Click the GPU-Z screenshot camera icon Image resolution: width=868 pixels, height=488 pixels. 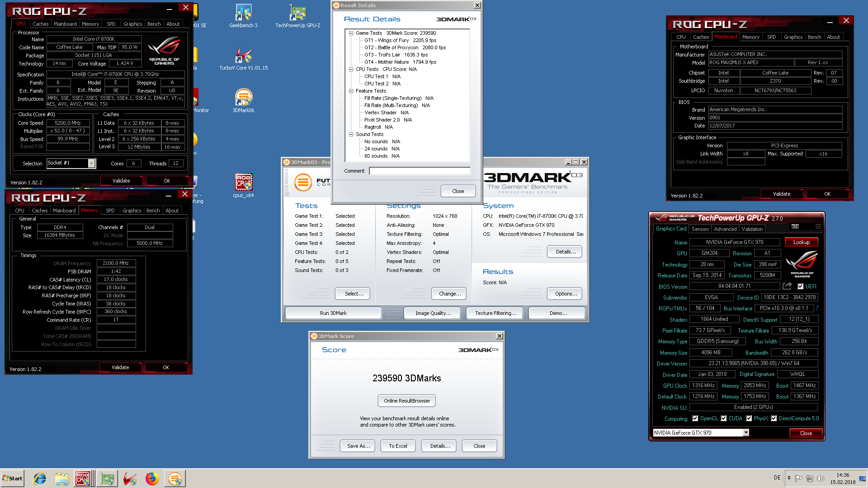coord(795,226)
